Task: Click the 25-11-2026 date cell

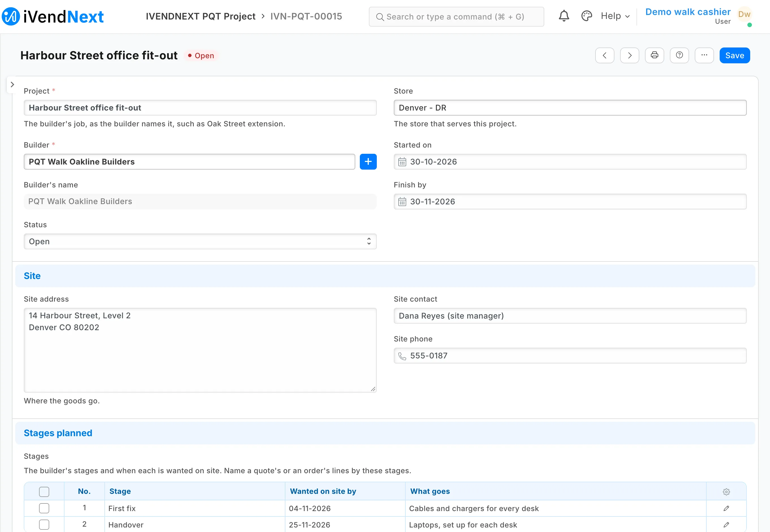Action: [x=345, y=525]
